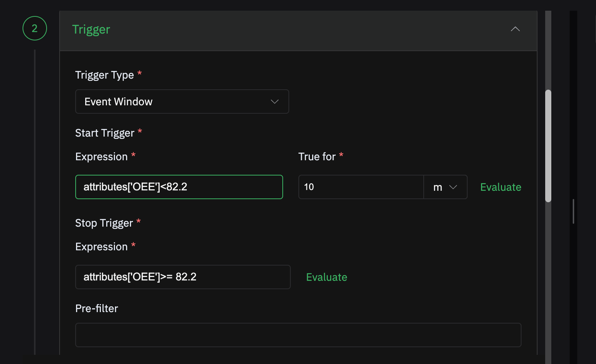Click the thin scroll handle at far right
Image resolution: width=596 pixels, height=364 pixels.
pos(573,211)
